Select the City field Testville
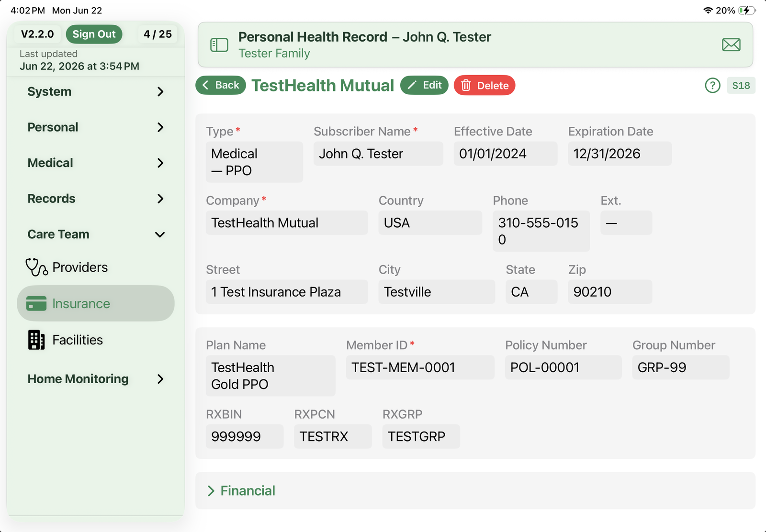The width and height of the screenshot is (766, 532). [x=437, y=292]
